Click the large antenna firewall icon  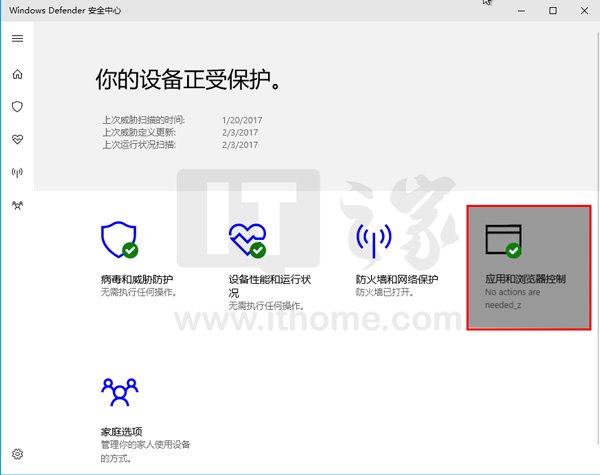pos(374,240)
